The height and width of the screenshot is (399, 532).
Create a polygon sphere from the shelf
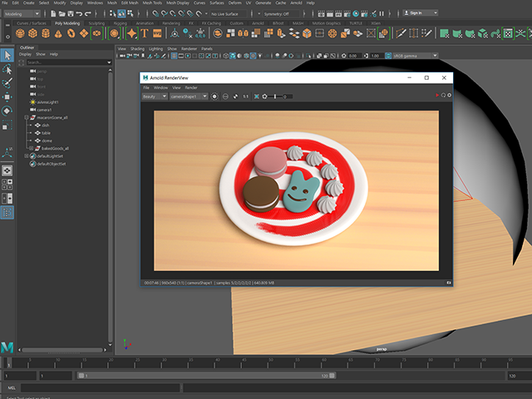pyautogui.click(x=20, y=33)
